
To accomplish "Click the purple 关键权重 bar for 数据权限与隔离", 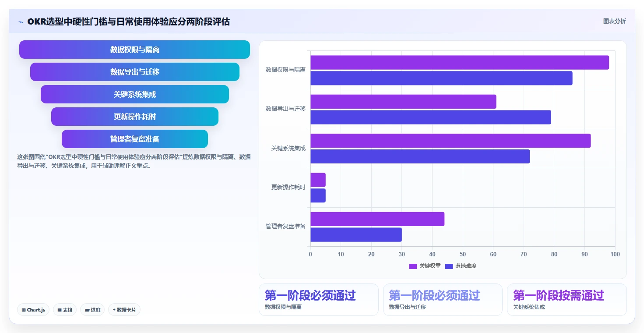I will point(460,63).
